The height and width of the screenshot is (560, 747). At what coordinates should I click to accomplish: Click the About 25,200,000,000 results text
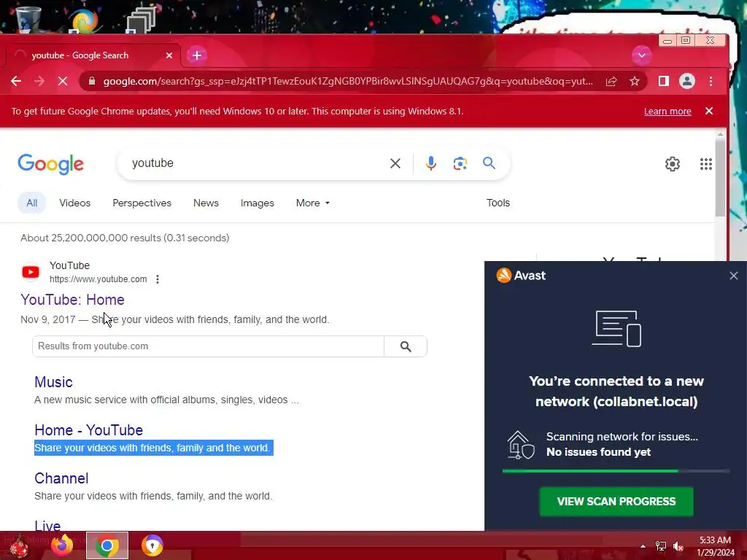click(125, 238)
